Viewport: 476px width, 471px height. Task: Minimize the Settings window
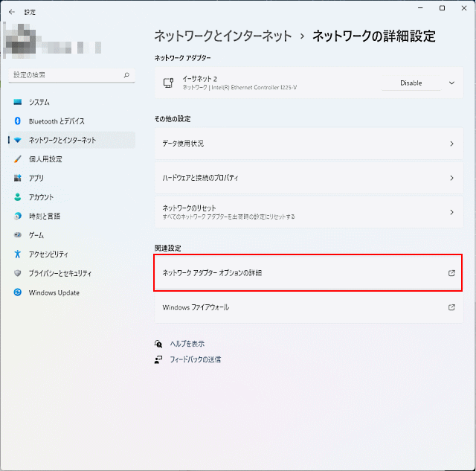pos(420,8)
